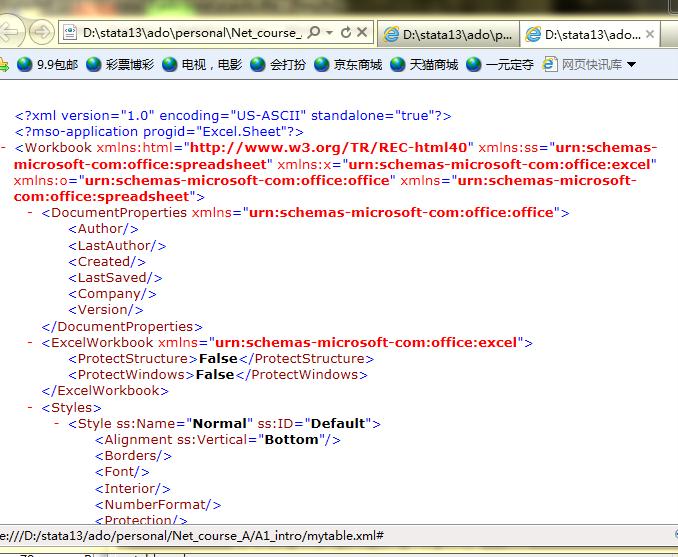Refresh the page with reload icon
Screen dimensions: 678x557
[346, 34]
